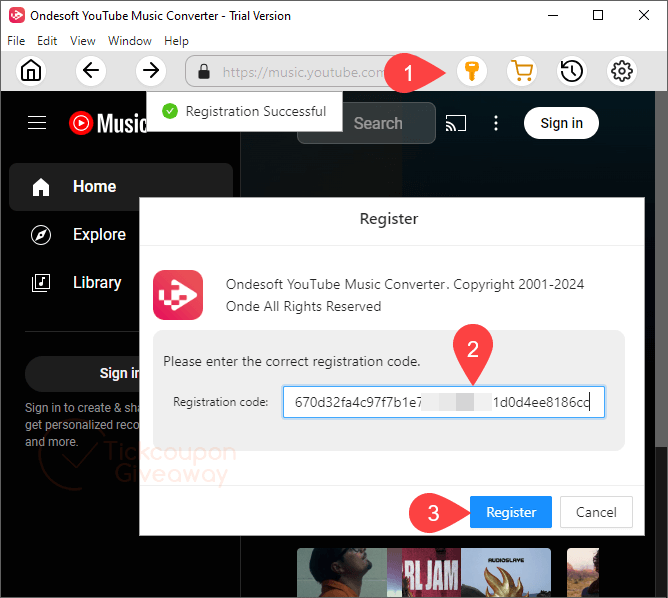Click the YouTube Music logo
This screenshot has height=598, width=668.
pyautogui.click(x=108, y=123)
